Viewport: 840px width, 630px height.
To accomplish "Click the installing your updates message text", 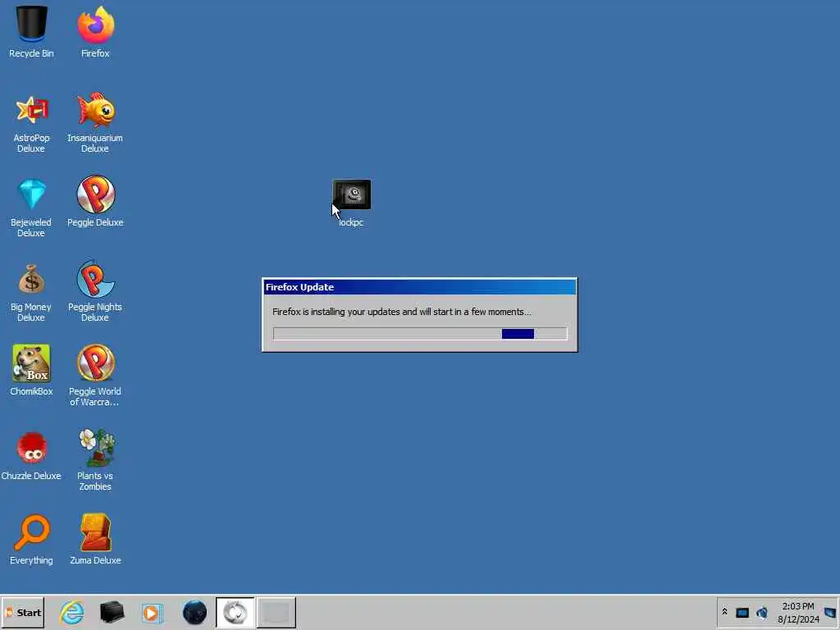I will (402, 312).
